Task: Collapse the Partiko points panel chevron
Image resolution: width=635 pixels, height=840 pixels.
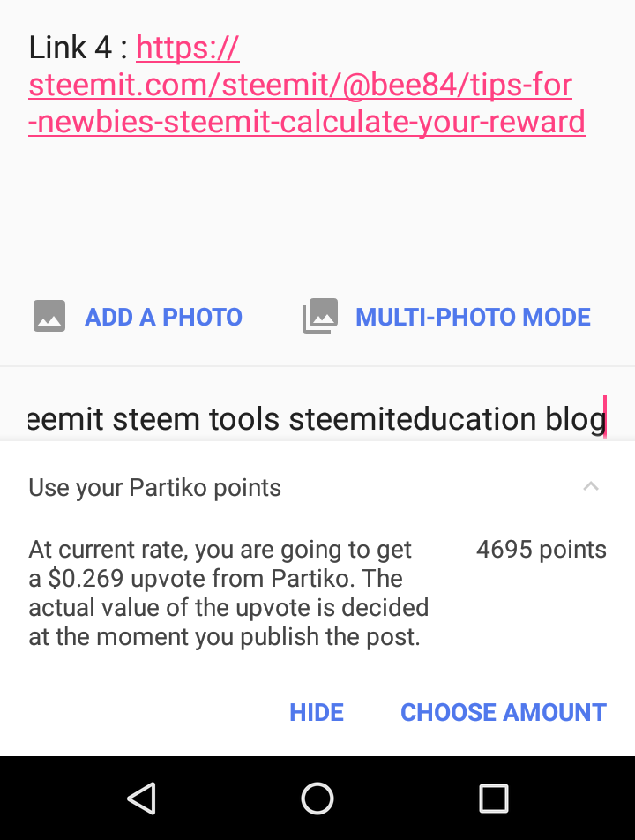Action: point(591,486)
